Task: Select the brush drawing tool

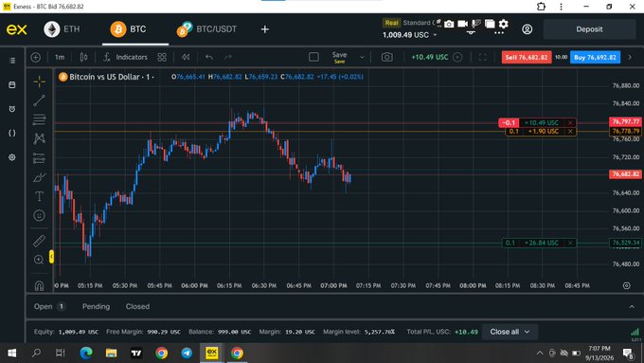Action: (x=40, y=177)
